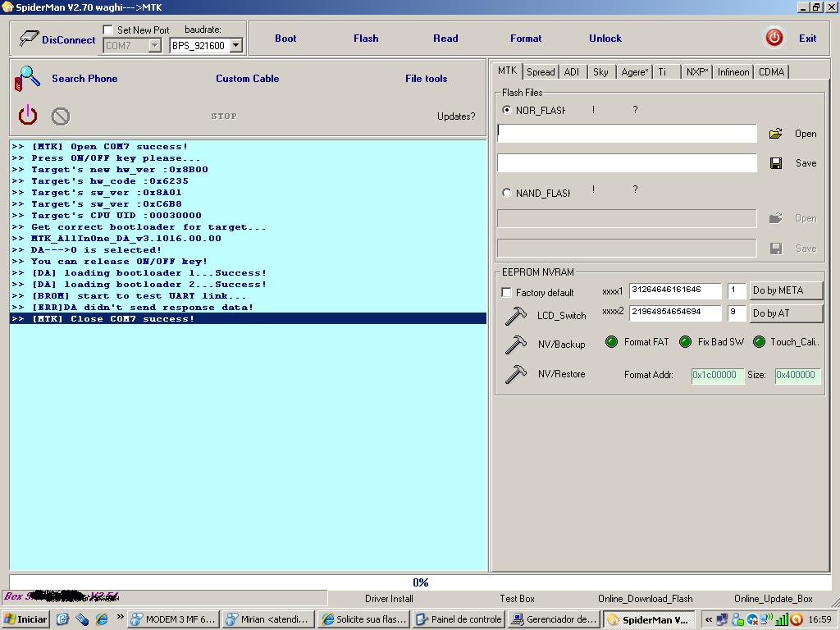Viewport: 840px width, 630px height.
Task: Switch to the ADI tab
Action: coord(572,72)
